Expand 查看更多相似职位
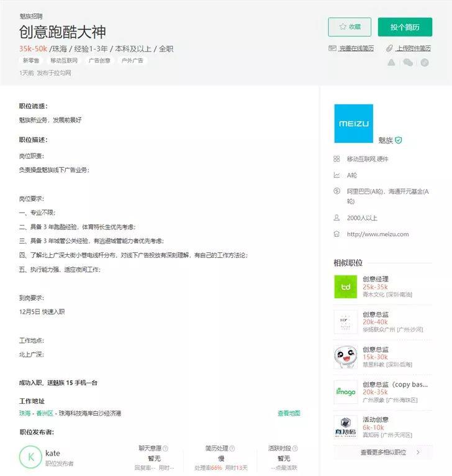Screen dimensions: 452x476 (x=383, y=452)
